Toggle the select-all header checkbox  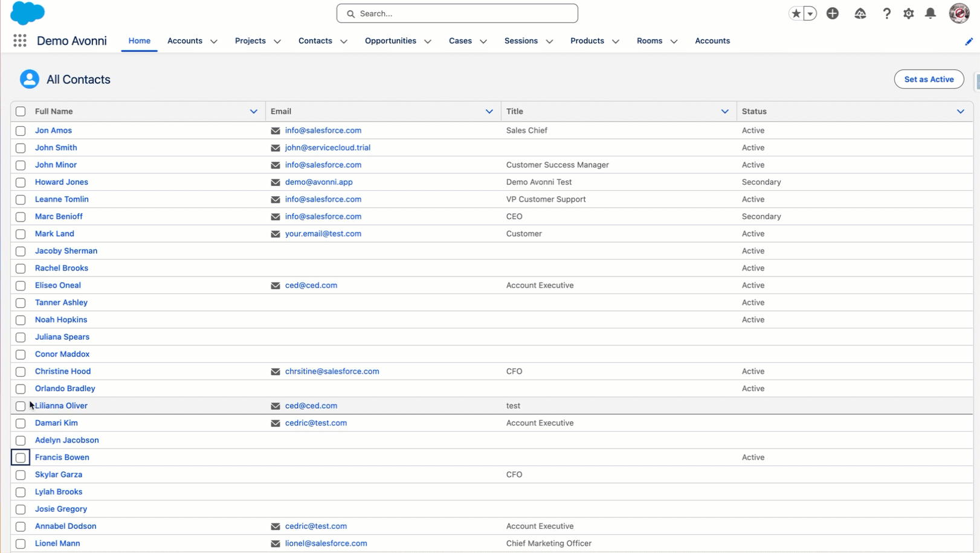click(21, 111)
